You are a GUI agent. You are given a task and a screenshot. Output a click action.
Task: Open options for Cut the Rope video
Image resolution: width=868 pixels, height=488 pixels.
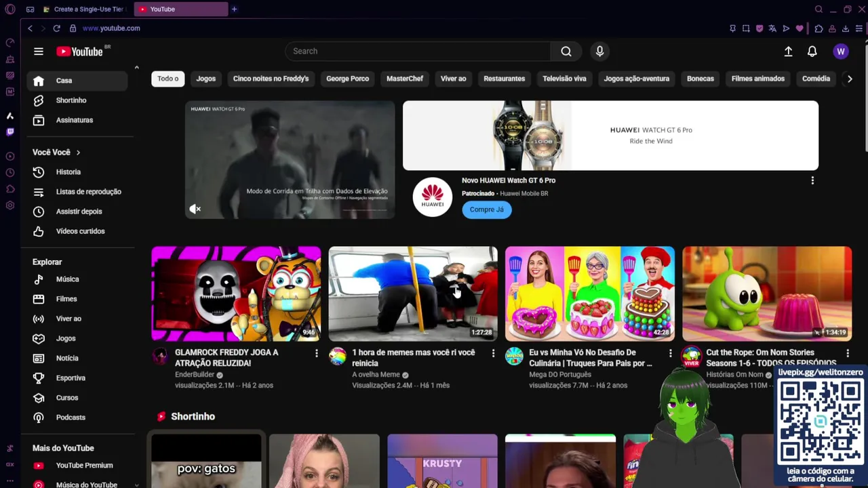[847, 353]
